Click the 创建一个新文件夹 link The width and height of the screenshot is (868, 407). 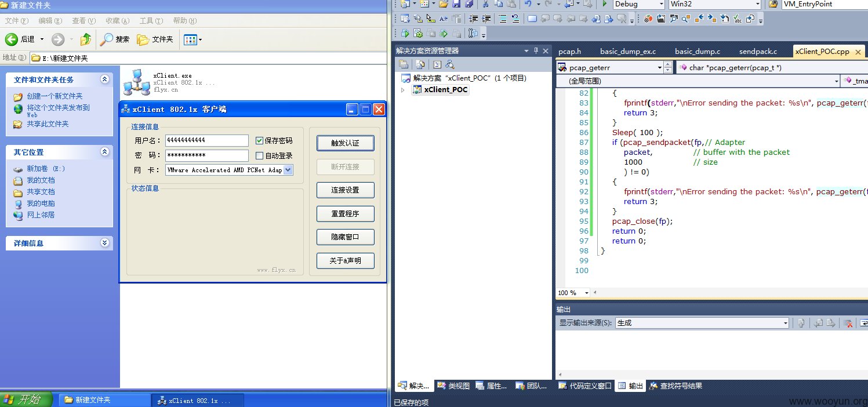click(55, 96)
